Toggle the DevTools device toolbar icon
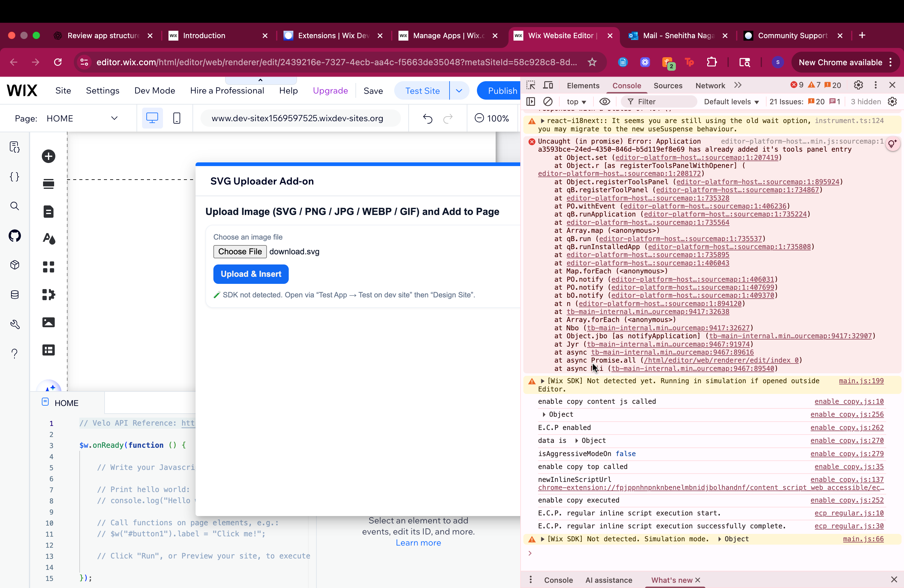The width and height of the screenshot is (904, 588). coord(548,85)
